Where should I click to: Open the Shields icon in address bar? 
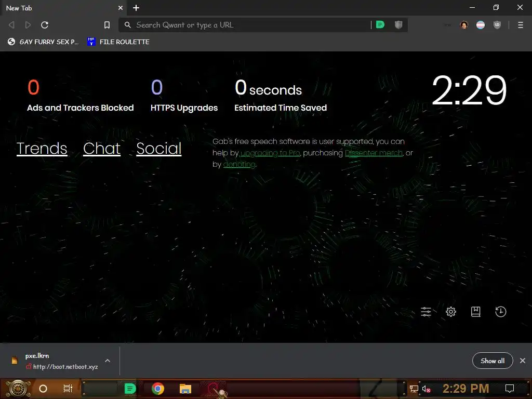tap(398, 25)
